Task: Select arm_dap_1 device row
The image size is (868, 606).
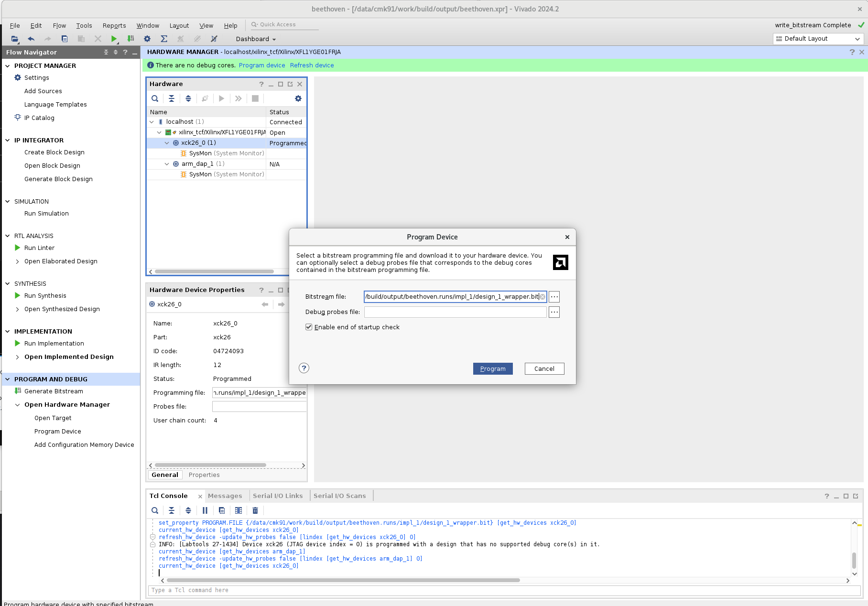Action: (226, 164)
